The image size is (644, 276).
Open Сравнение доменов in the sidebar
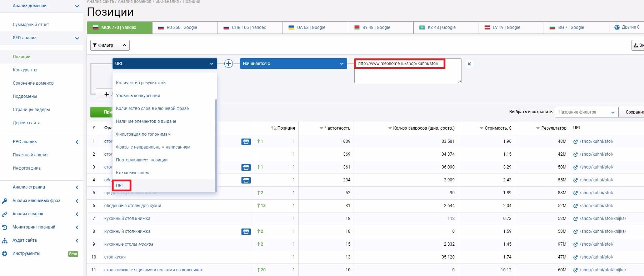(x=33, y=83)
